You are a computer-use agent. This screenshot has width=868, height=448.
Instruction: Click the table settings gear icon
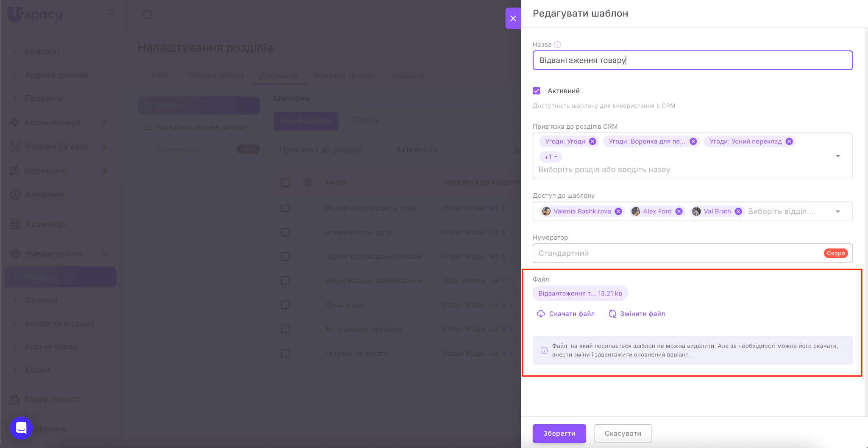307,183
